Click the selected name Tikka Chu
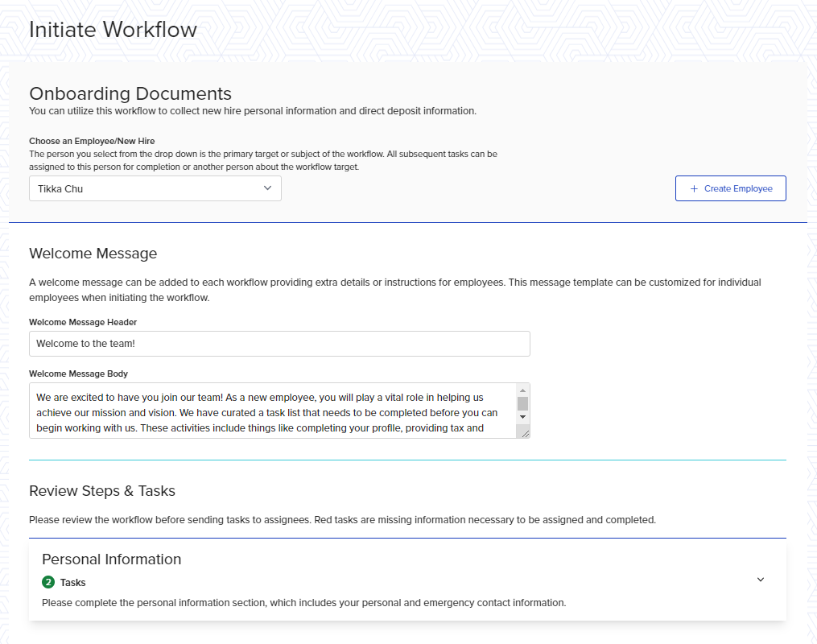The height and width of the screenshot is (644, 817). 60,189
